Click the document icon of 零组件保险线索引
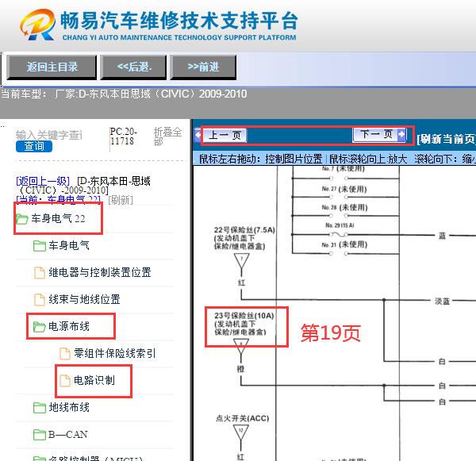The image size is (476, 461). [x=65, y=354]
